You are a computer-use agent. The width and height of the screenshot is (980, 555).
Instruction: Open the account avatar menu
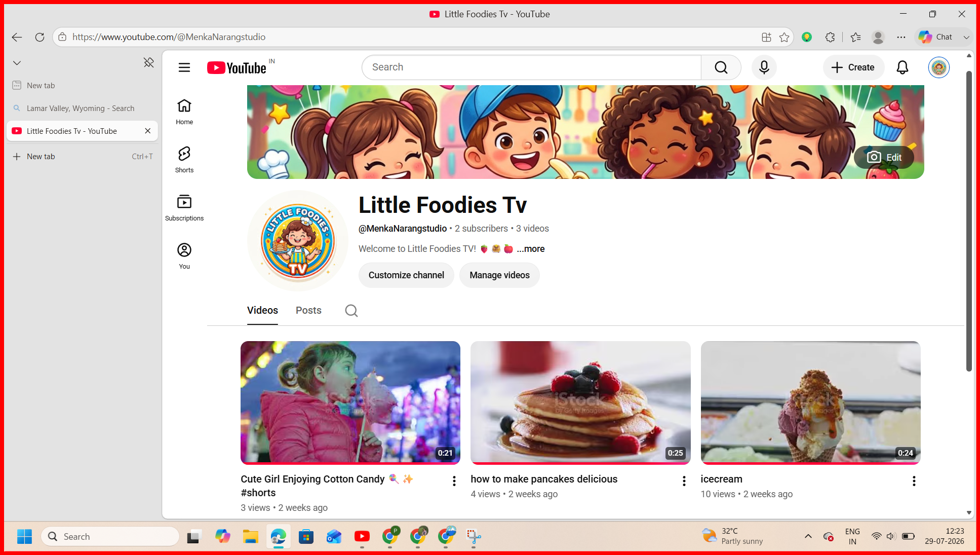(938, 67)
